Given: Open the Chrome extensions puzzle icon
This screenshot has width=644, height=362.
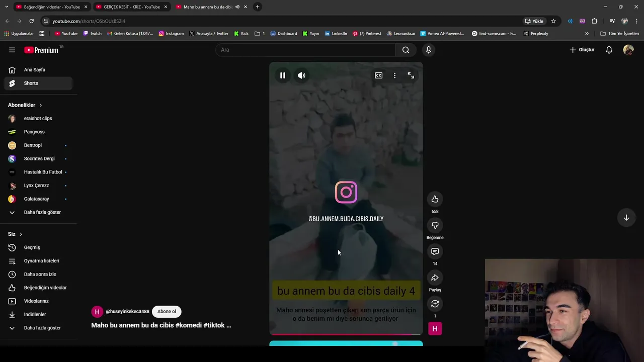Looking at the screenshot, I should (x=594, y=21).
